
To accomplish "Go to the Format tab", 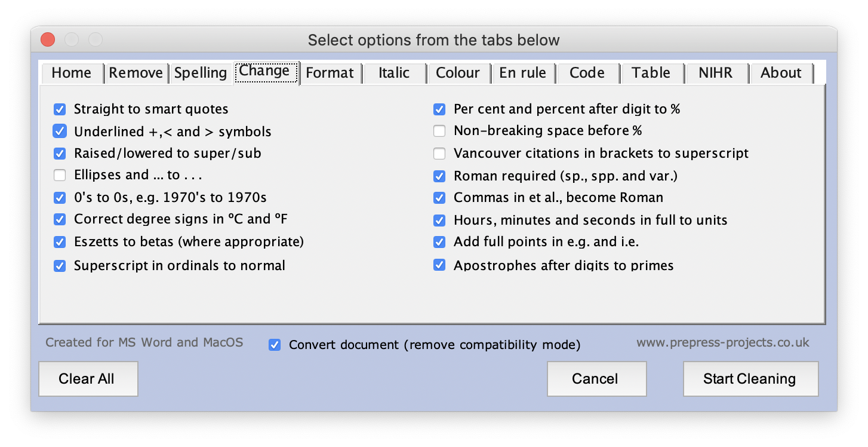I will [x=330, y=73].
